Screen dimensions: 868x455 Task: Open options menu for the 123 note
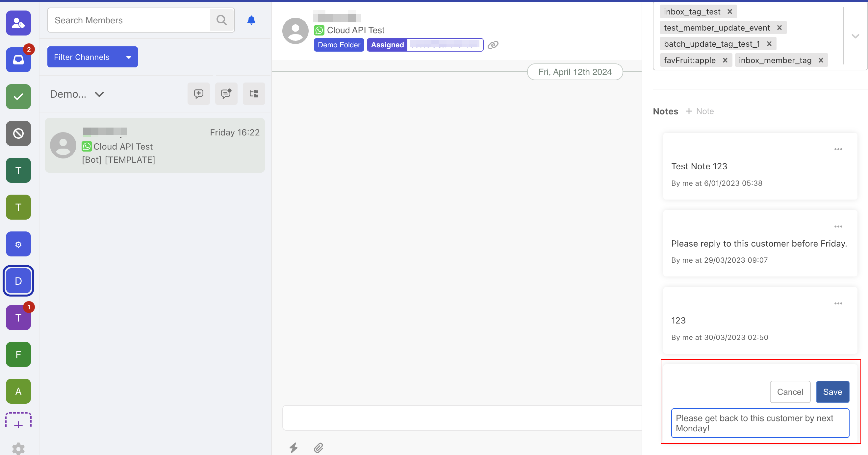838,303
